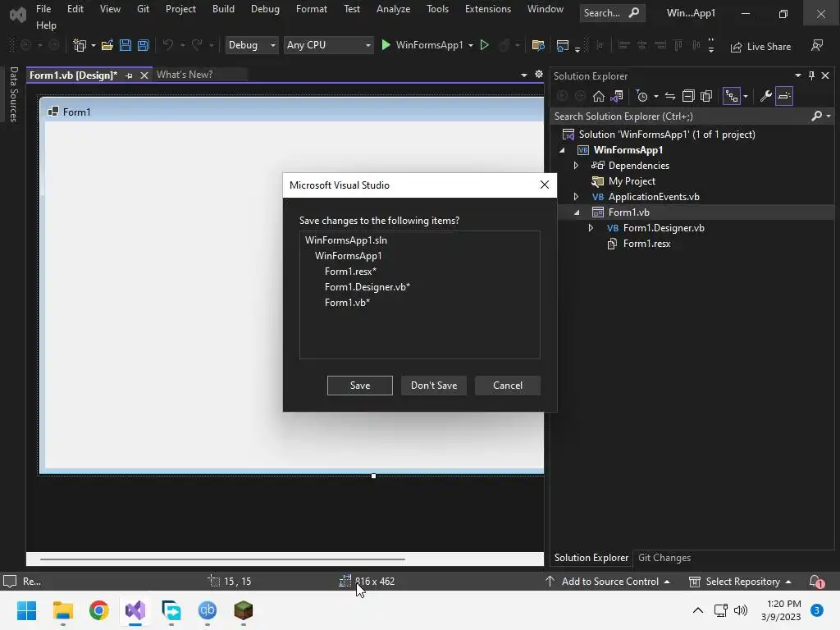Viewport: 840px width, 630px height.
Task: Click Select Repository in status bar
Action: pos(741,582)
